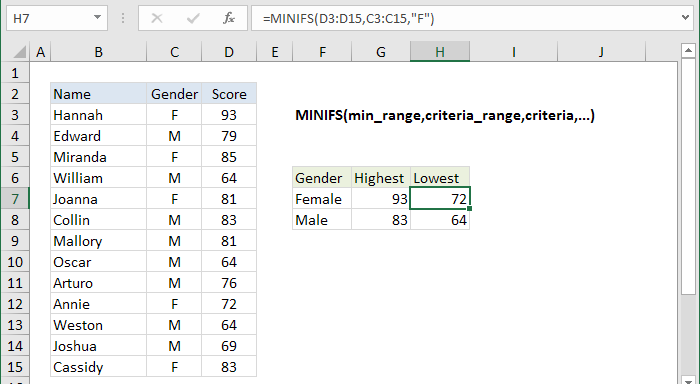Click the cell containing Miranda
Viewport: 700px width, 384px height.
tap(99, 157)
